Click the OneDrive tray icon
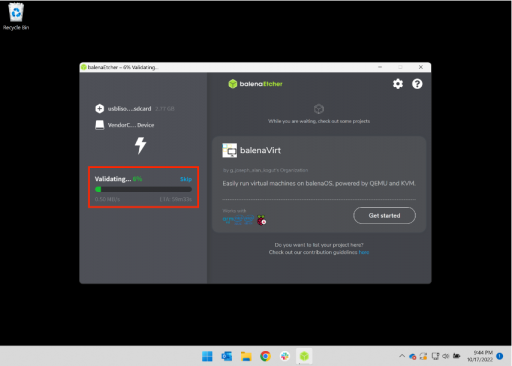Screen dimensions: 512x366 413,356
